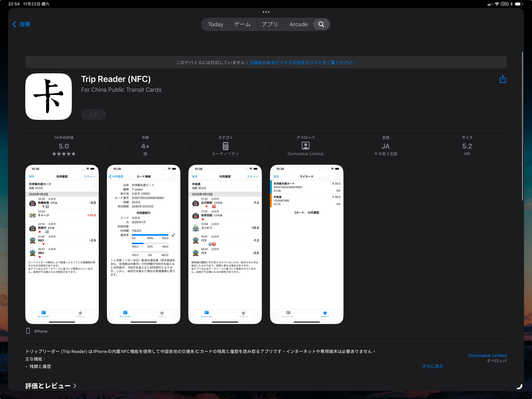Open the compatible devices list link
The image size is (532, 399).
point(302,63)
